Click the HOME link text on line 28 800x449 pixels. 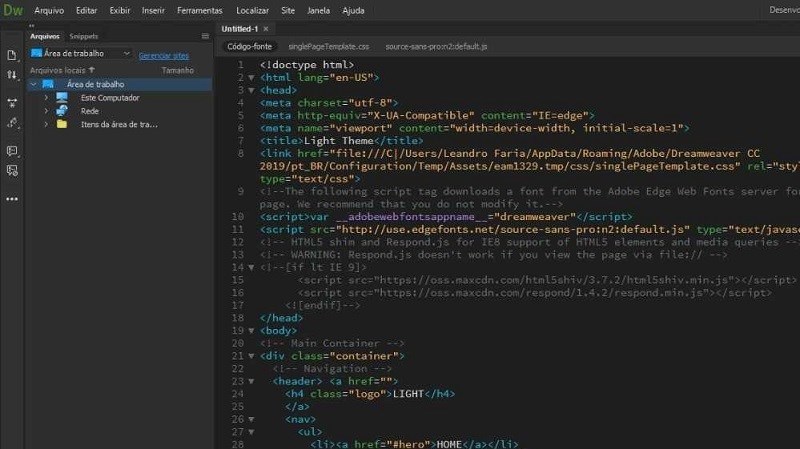[x=449, y=444]
